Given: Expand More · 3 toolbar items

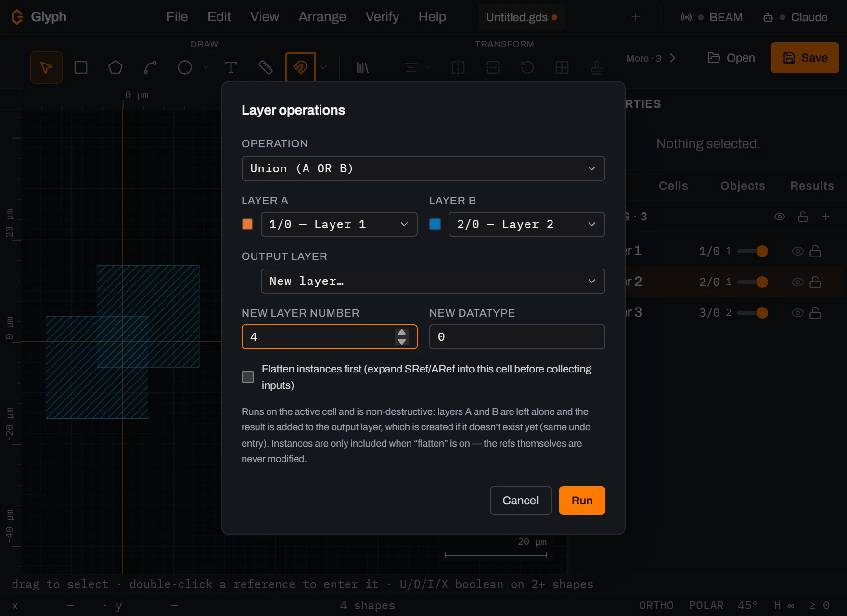Looking at the screenshot, I should pyautogui.click(x=651, y=58).
